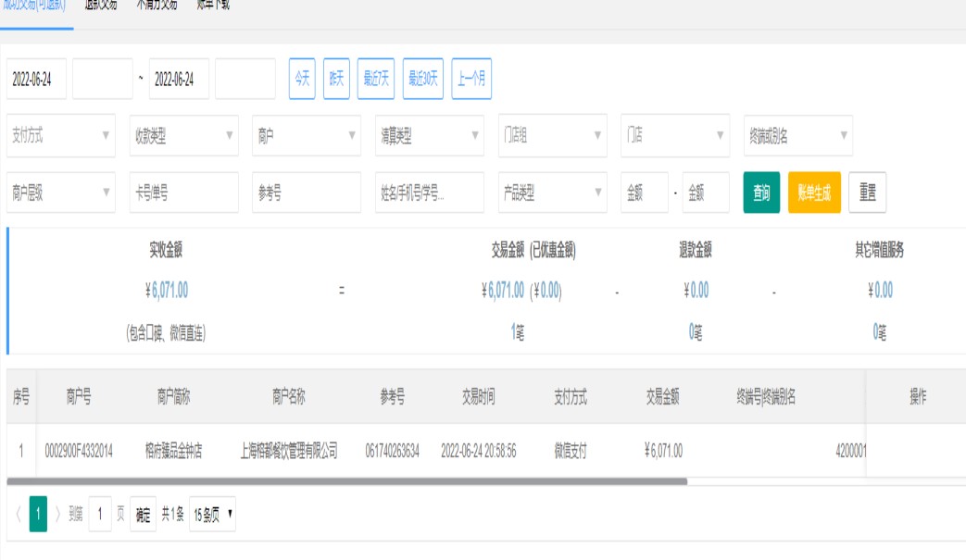Screen dimensions: 966x560
Task: Open the 商户层级 dropdown
Action: pyautogui.click(x=61, y=193)
